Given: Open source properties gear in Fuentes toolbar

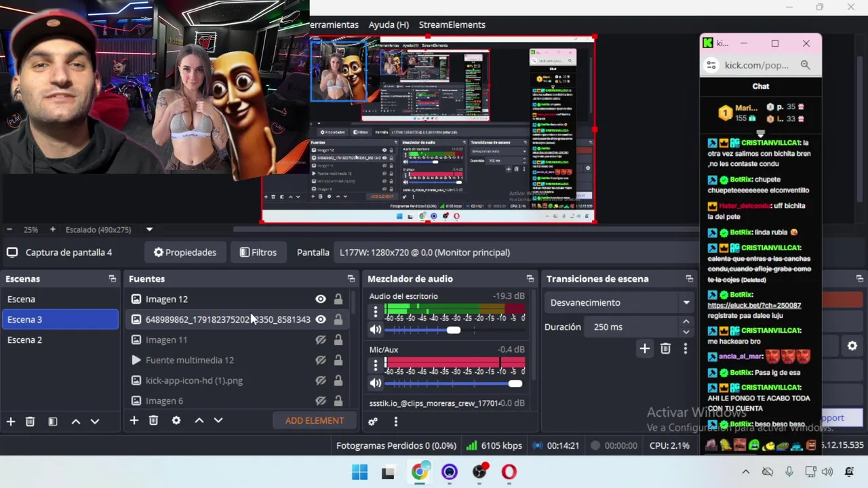Looking at the screenshot, I should (176, 420).
